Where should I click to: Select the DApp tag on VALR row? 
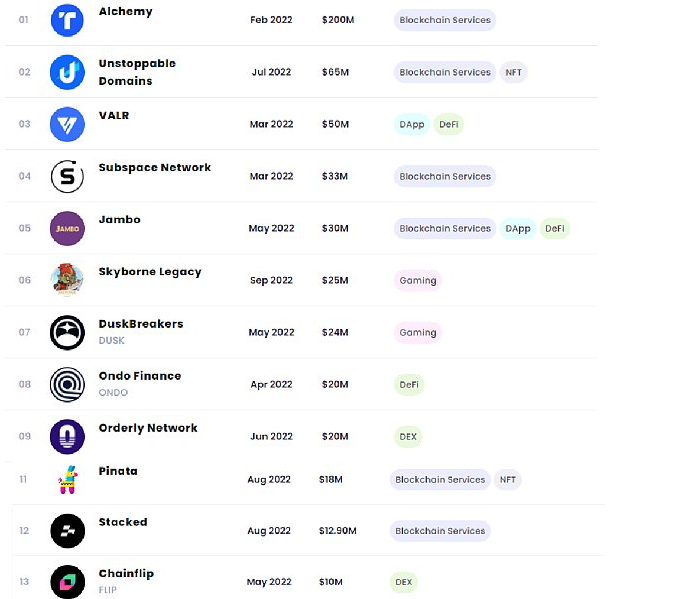coord(412,124)
